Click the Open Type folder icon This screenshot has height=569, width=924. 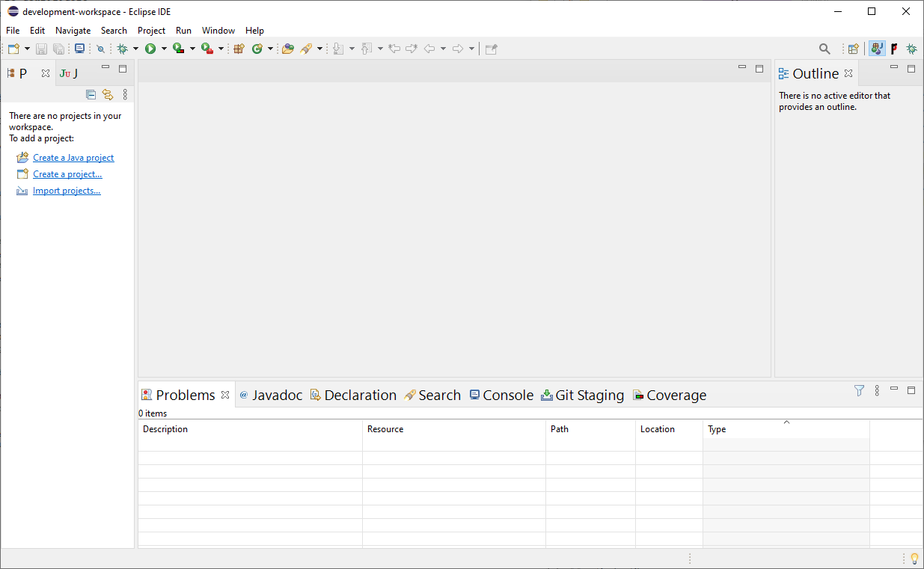(x=287, y=49)
